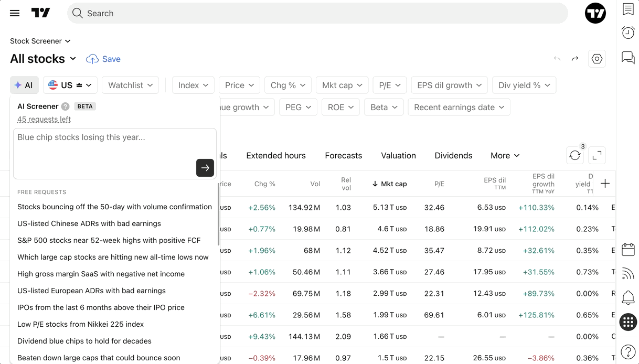
Task: Open the watchlist panel icon
Action: [x=628, y=9]
